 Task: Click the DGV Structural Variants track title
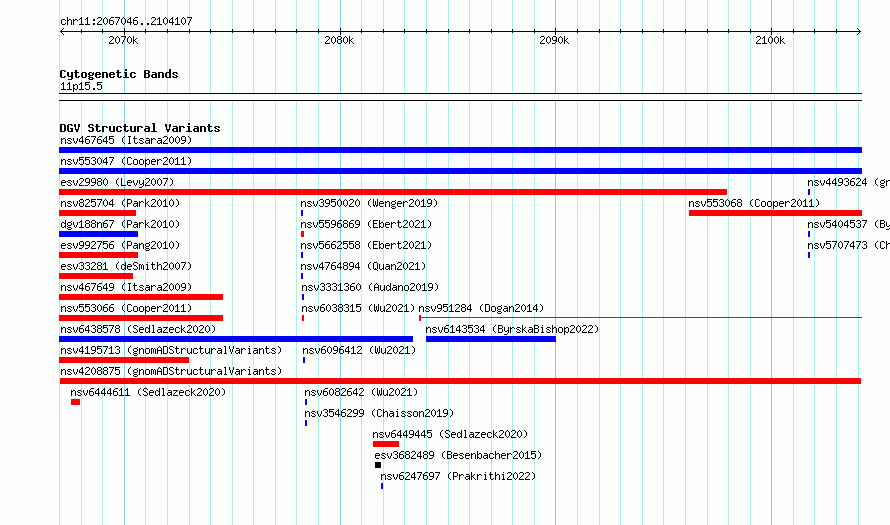(x=140, y=128)
